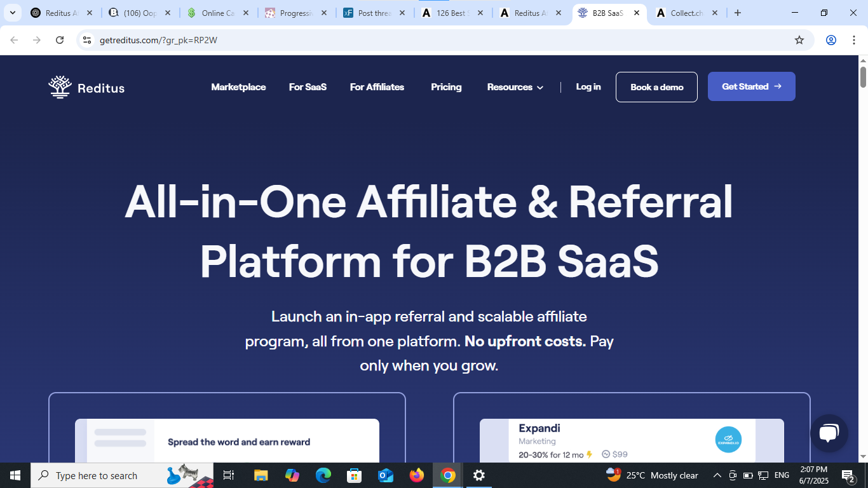Open Chrome's three-dot menu
868x488 pixels.
pyautogui.click(x=854, y=40)
